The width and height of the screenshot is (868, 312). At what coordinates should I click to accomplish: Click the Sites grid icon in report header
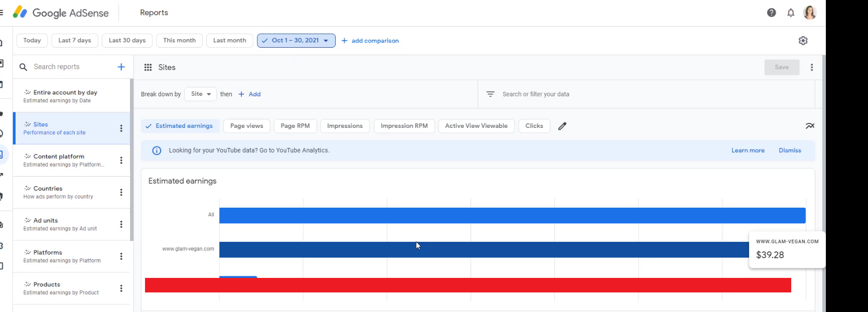pos(148,67)
